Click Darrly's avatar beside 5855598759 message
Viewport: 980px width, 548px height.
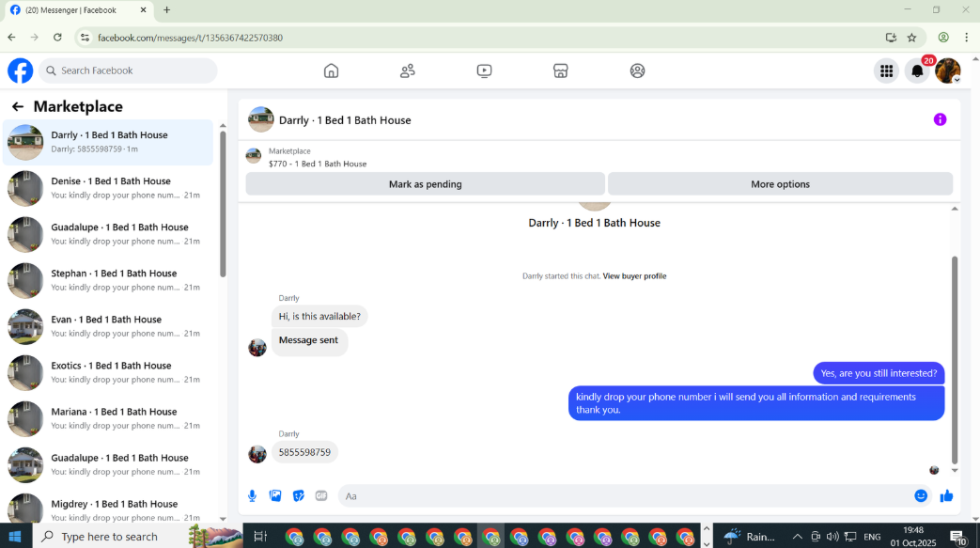[257, 454]
